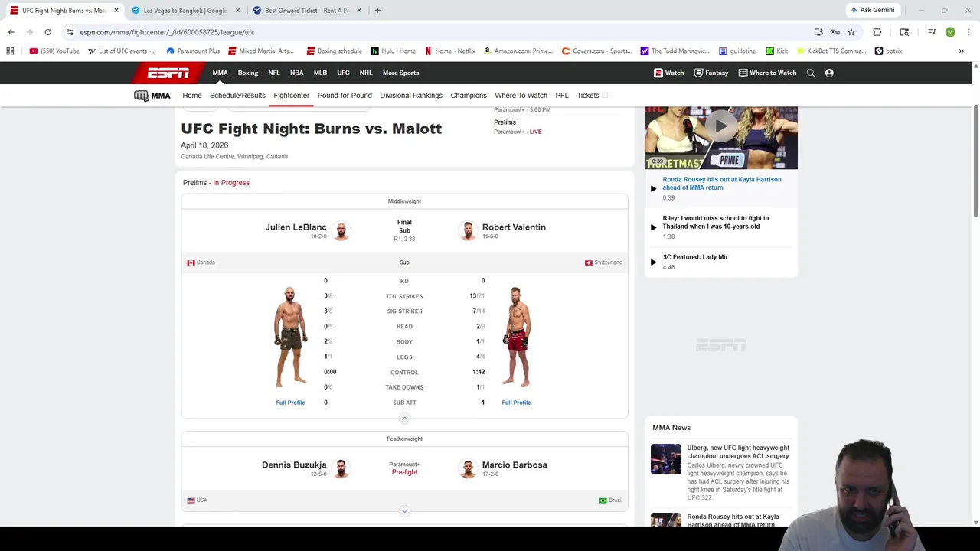This screenshot has height=551, width=980.
Task: Open Chrome profile avatar M
Action: (950, 32)
